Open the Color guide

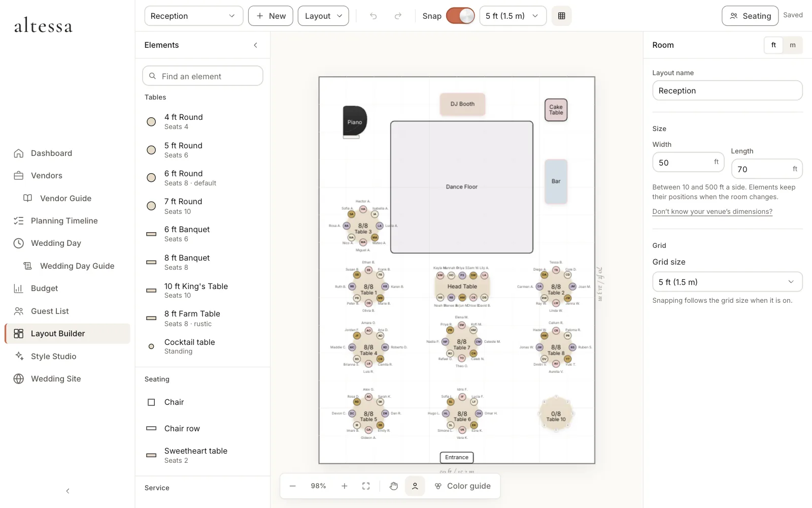(x=462, y=486)
